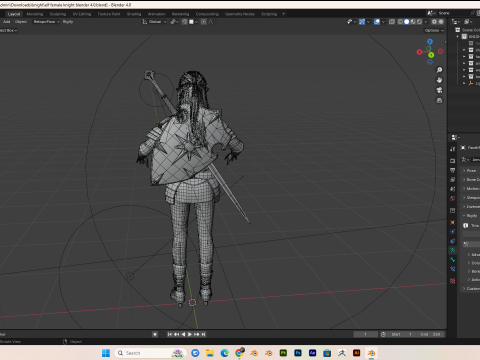Open the Tool properties tab
Viewport: 480px width, 360px height.
(x=452, y=149)
